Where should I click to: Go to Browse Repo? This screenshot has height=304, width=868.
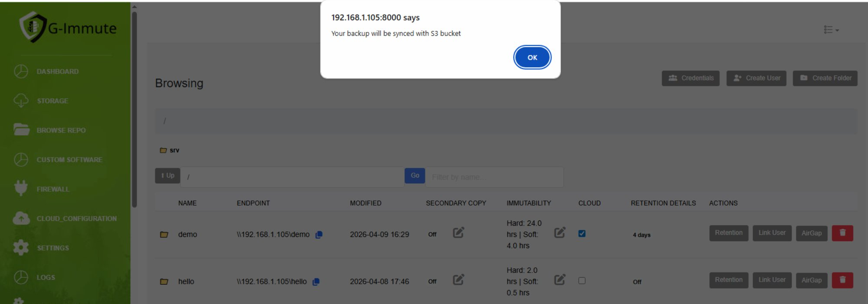(x=61, y=130)
